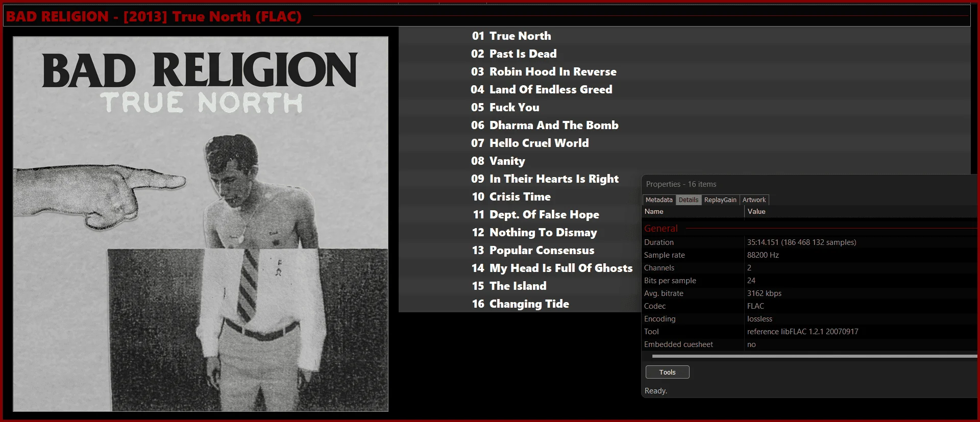Switch to the Metadata tab
980x422 pixels.
pyautogui.click(x=659, y=200)
